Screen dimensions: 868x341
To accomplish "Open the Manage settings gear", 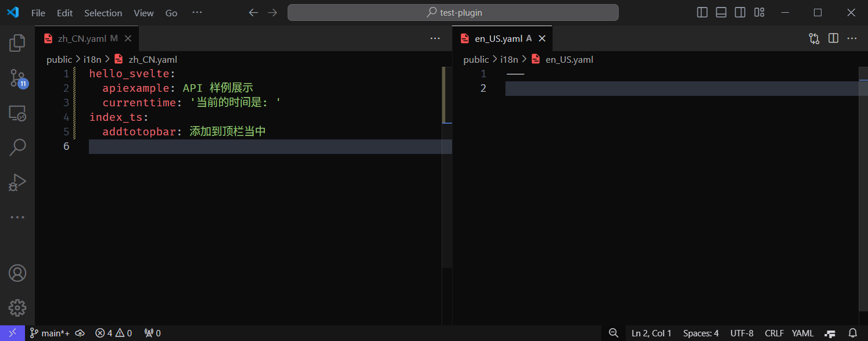I will [17, 307].
